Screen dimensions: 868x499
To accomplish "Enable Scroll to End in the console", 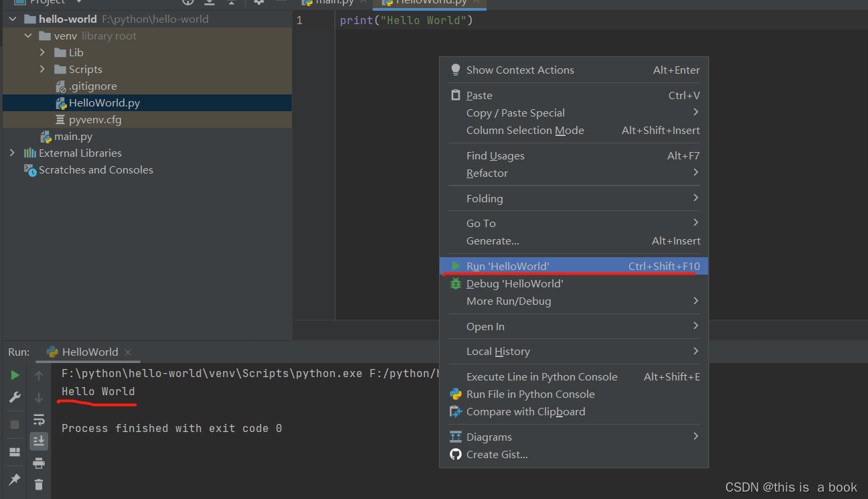I will click(x=38, y=441).
